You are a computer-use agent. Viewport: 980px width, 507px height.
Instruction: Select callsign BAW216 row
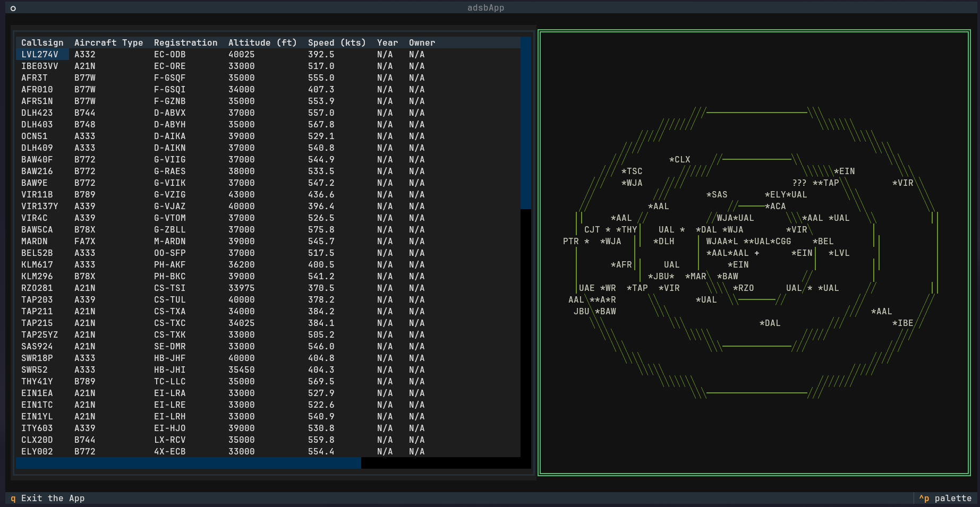pos(268,171)
